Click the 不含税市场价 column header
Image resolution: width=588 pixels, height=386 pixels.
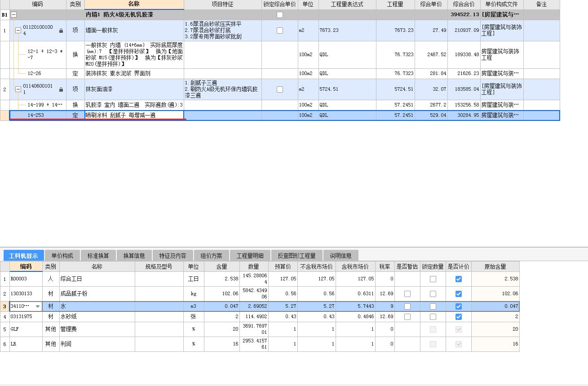316,266
